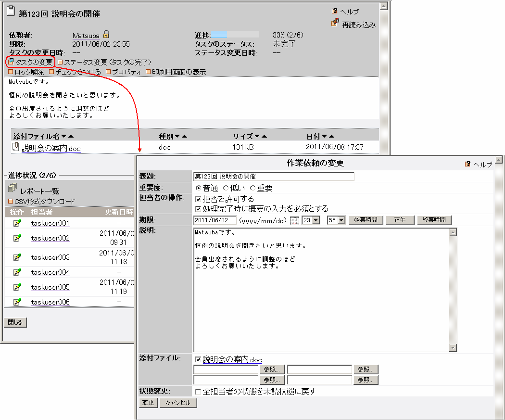Enable 全担当者の状態を未読状態に戻す checkbox
The height and width of the screenshot is (420, 505).
(198, 391)
